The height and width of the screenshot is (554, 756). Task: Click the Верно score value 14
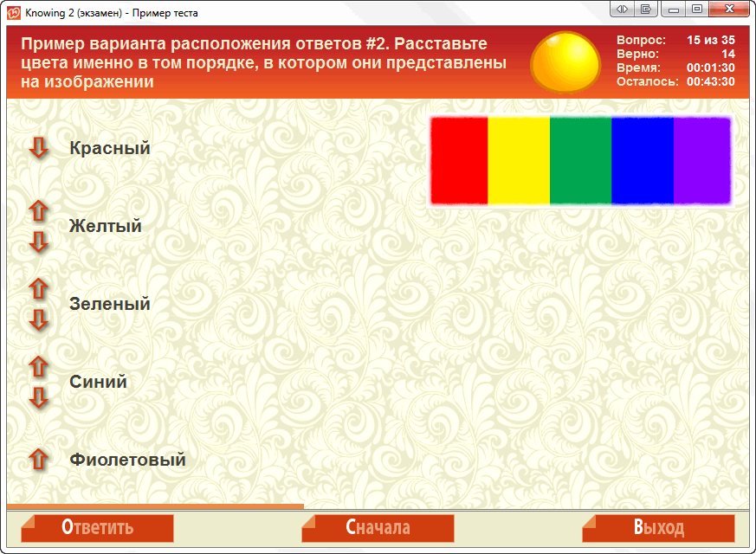click(x=728, y=54)
